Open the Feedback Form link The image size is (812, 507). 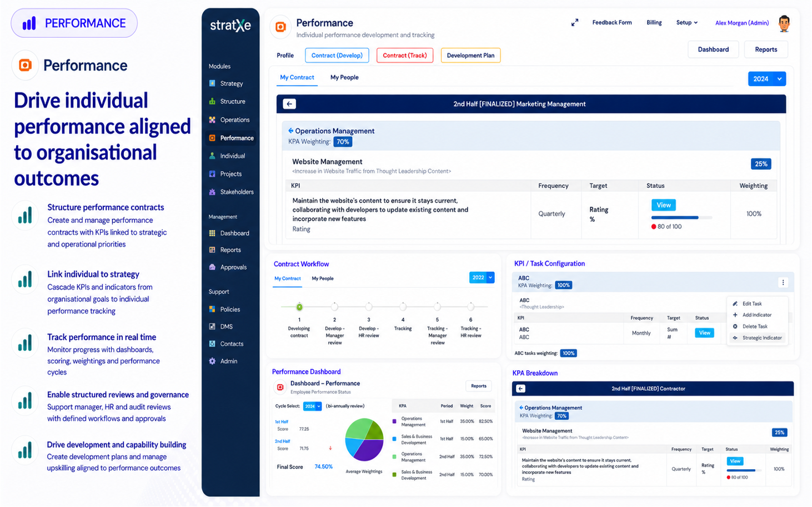611,23
